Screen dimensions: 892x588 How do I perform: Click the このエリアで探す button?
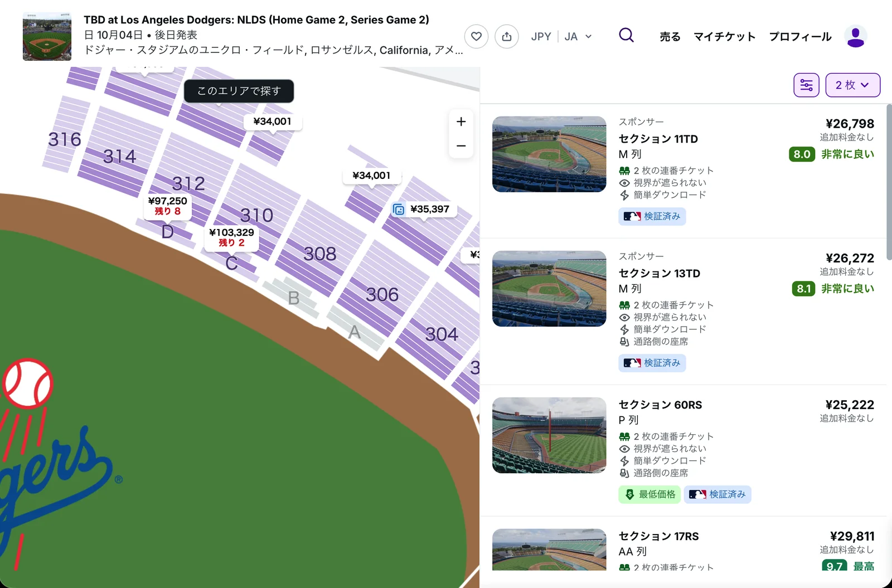click(239, 91)
